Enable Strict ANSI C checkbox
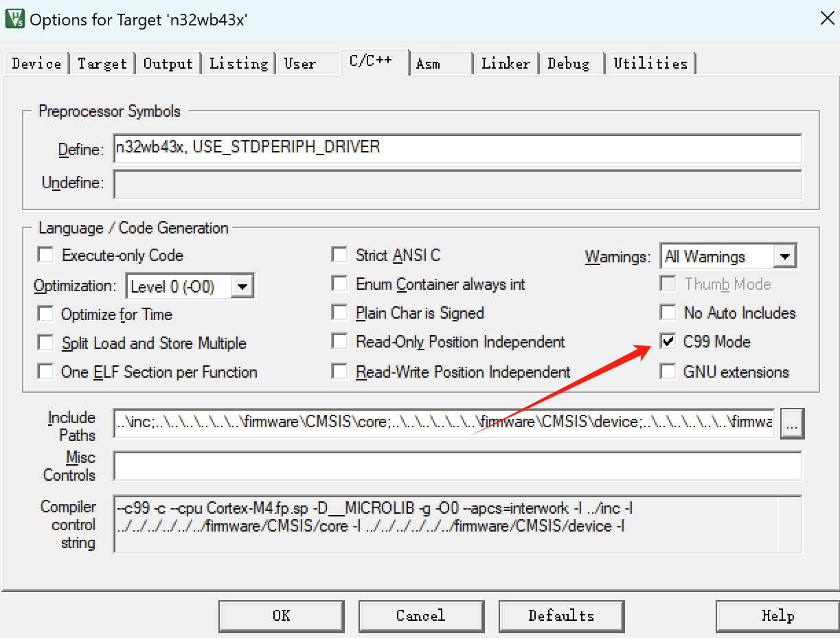 click(x=339, y=255)
